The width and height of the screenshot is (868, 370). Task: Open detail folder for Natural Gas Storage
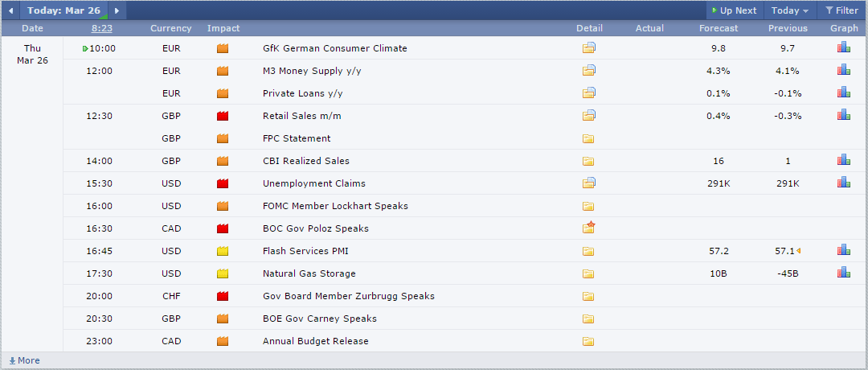588,273
